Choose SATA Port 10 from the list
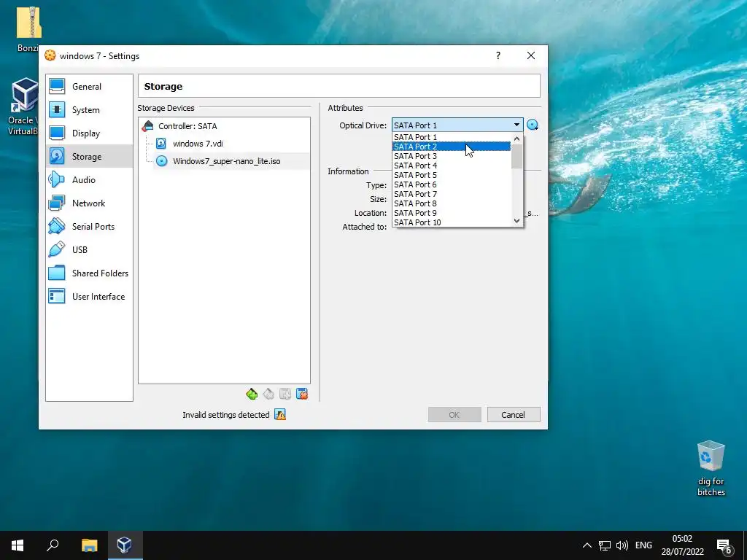 [x=452, y=222]
